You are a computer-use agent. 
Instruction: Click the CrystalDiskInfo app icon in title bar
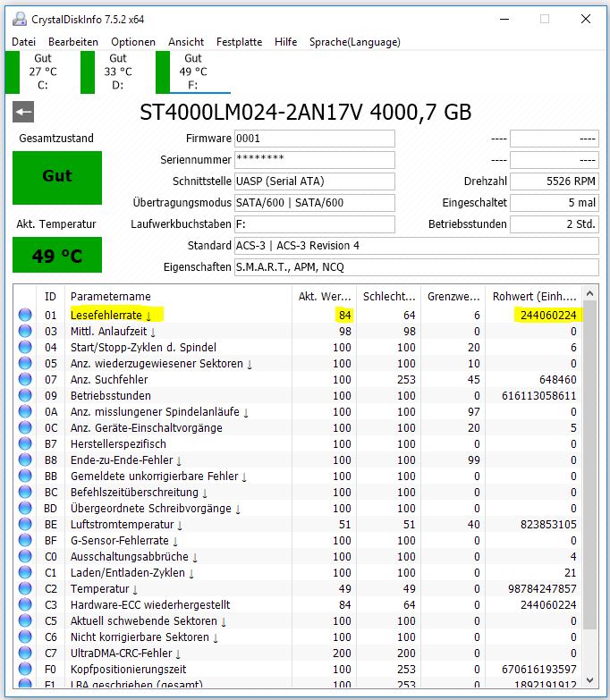tap(20, 19)
